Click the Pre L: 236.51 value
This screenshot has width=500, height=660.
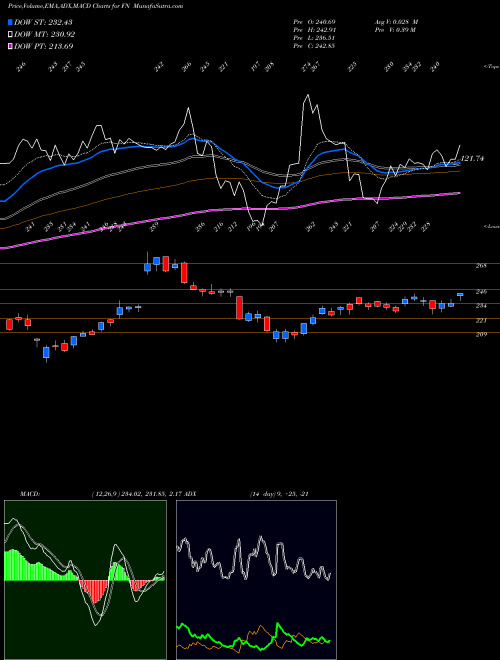click(x=314, y=38)
